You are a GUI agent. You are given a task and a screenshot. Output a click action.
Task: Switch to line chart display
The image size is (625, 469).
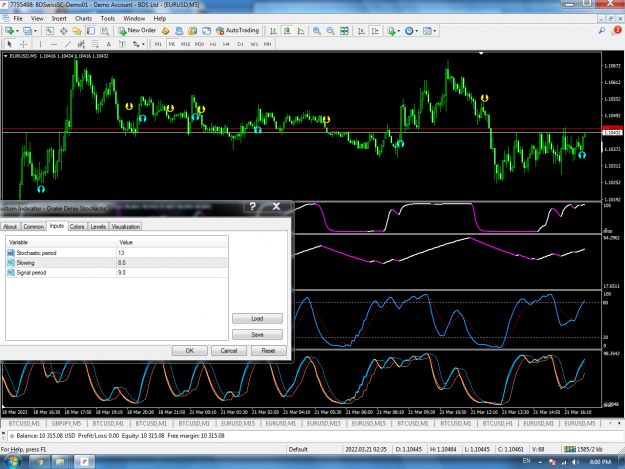point(301,31)
